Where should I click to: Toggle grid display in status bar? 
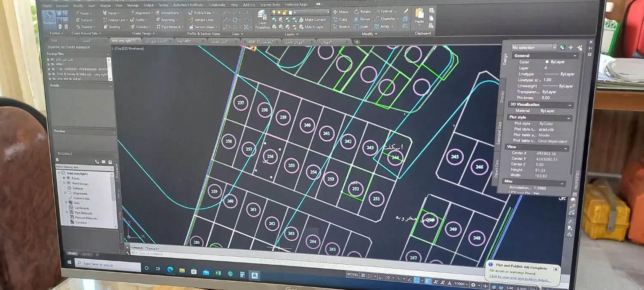(363, 275)
